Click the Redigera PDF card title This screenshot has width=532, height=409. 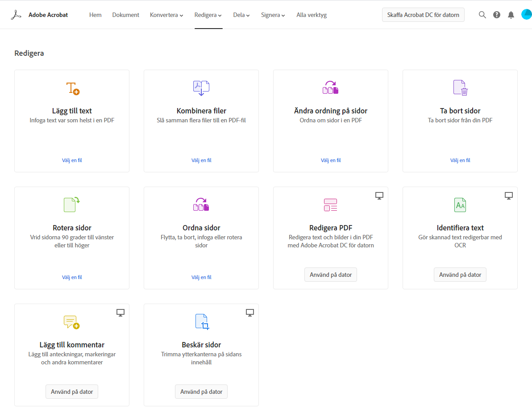click(x=331, y=228)
